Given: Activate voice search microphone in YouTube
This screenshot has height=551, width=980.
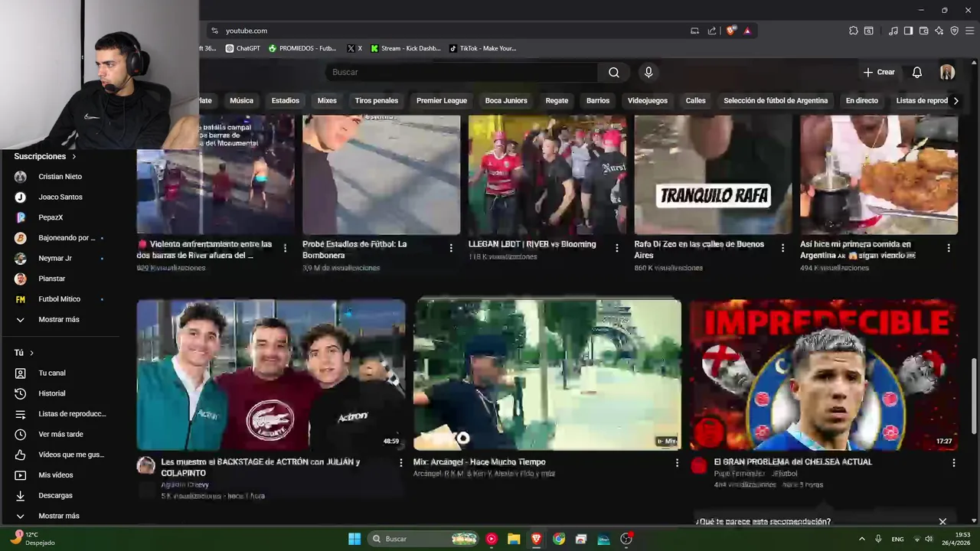Looking at the screenshot, I should 648,72.
